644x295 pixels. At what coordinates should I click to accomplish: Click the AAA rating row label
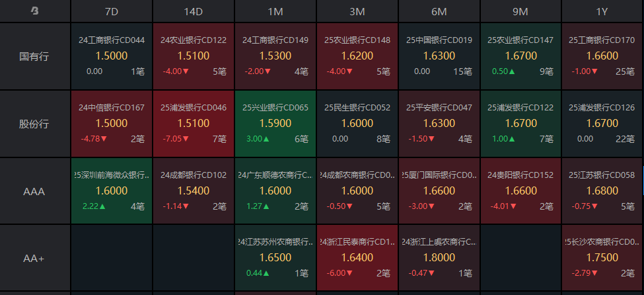click(x=35, y=191)
